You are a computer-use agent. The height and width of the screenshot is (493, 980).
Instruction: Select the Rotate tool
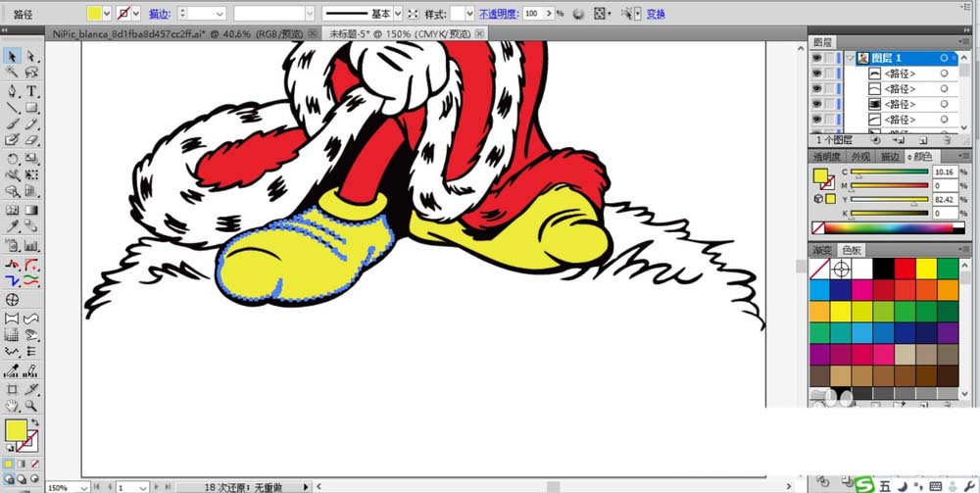coord(12,159)
